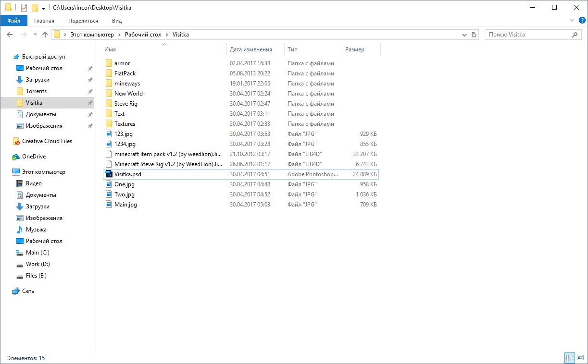The height and width of the screenshot is (364, 588).
Task: Select Work (D:) drive in sidebar
Action: [x=38, y=264]
